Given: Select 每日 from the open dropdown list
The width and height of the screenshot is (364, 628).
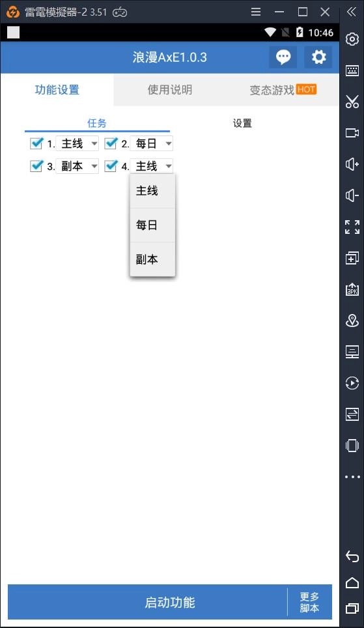Looking at the screenshot, I should click(152, 225).
